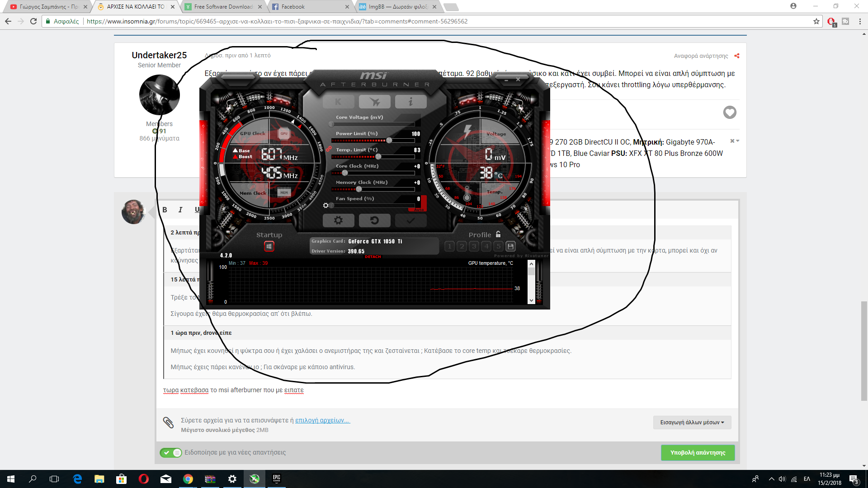Screen dimensions: 868x488
Task: Reload the insomnia.gr page
Action: 33,21
